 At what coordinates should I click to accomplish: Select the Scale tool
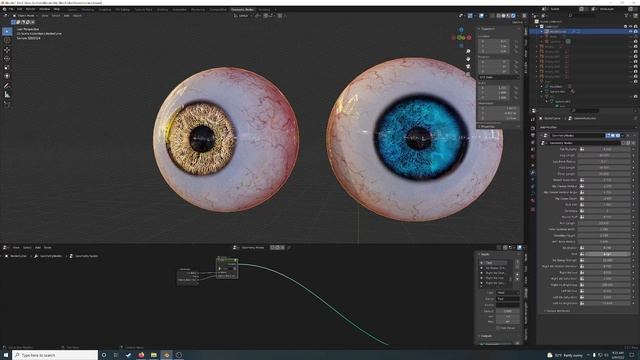(7, 67)
